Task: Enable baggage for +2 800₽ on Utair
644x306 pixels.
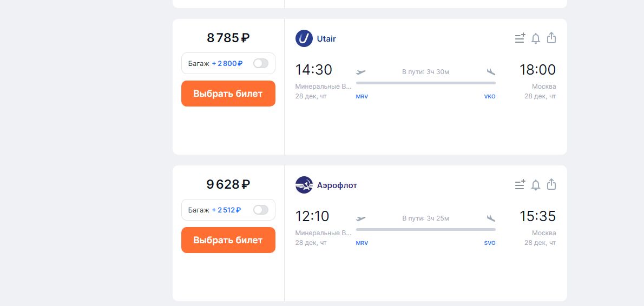Action: [260, 63]
